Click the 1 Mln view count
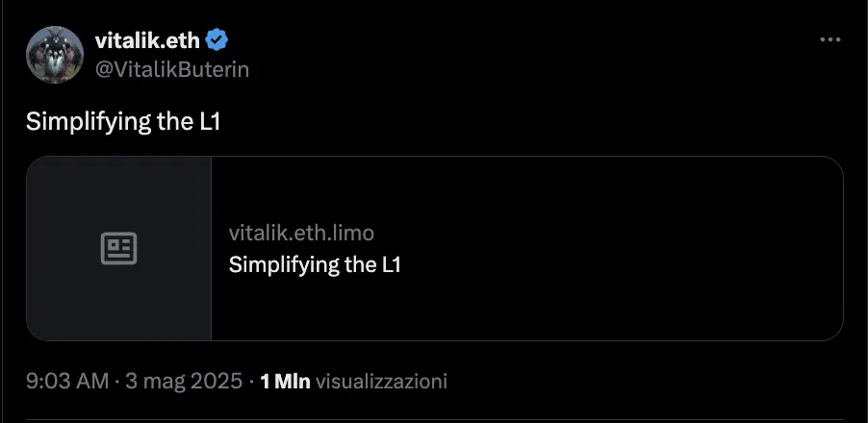Viewport: 868px width, 423px height. point(285,382)
